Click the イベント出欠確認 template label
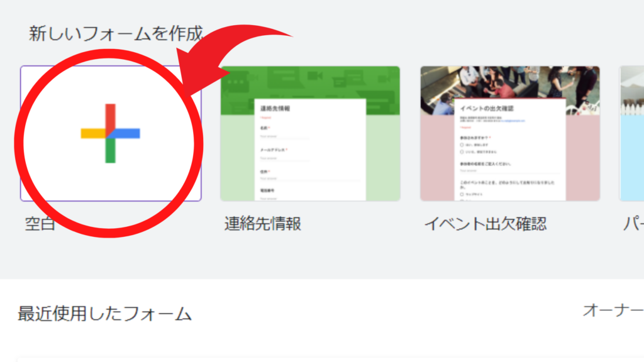The image size is (644, 362). coord(486,224)
